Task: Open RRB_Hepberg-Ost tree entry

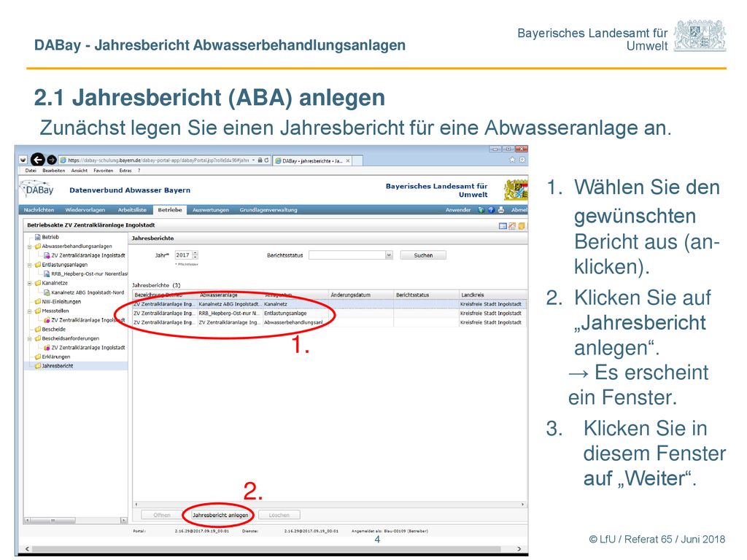Action: click(86, 274)
